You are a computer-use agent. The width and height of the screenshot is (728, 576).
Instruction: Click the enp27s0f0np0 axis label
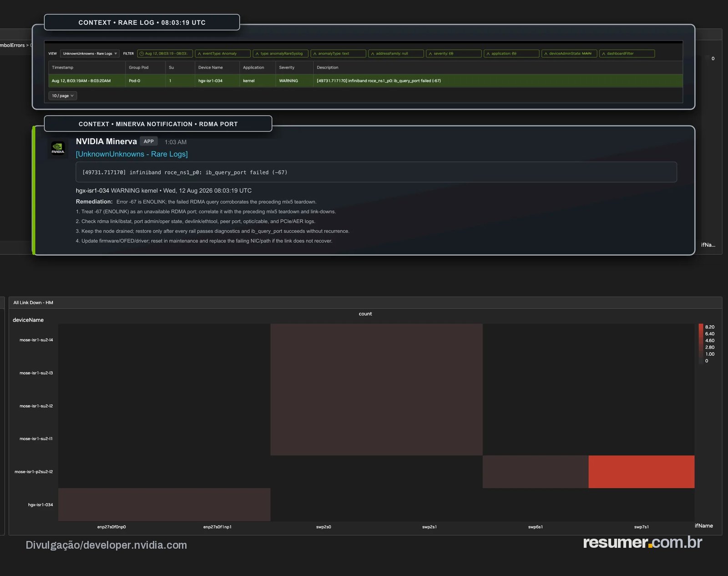[x=111, y=527]
